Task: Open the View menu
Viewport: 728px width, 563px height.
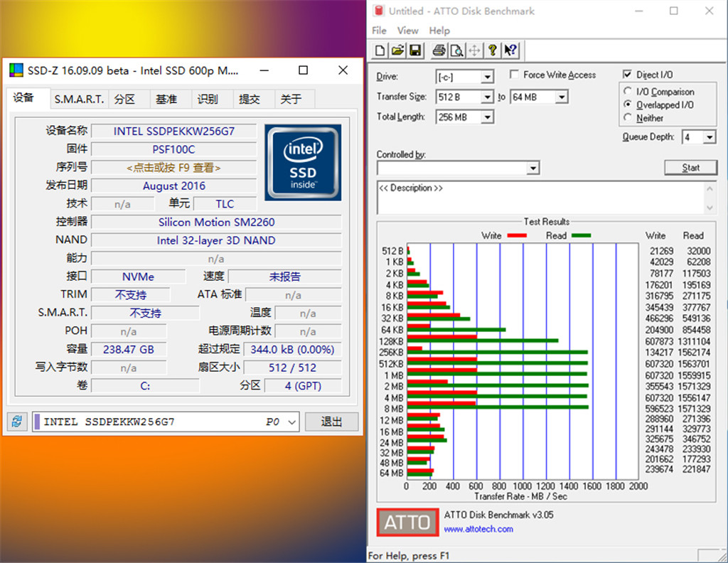Action: pyautogui.click(x=407, y=31)
